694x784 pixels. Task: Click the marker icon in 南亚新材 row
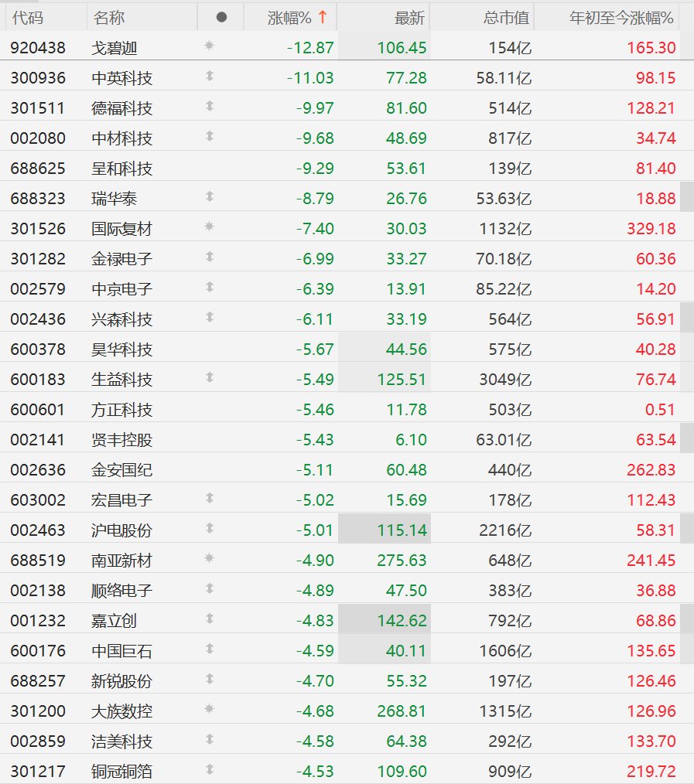point(210,557)
